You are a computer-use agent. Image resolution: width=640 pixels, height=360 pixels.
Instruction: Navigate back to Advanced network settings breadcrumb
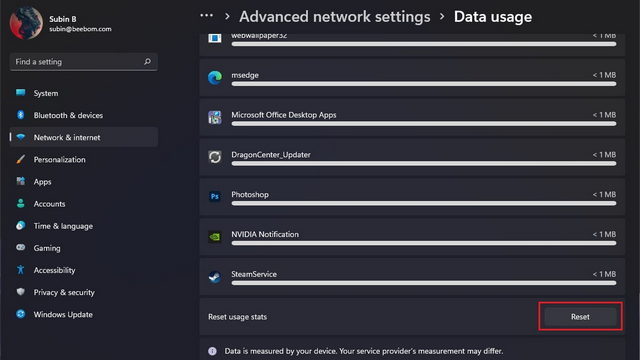click(x=335, y=17)
